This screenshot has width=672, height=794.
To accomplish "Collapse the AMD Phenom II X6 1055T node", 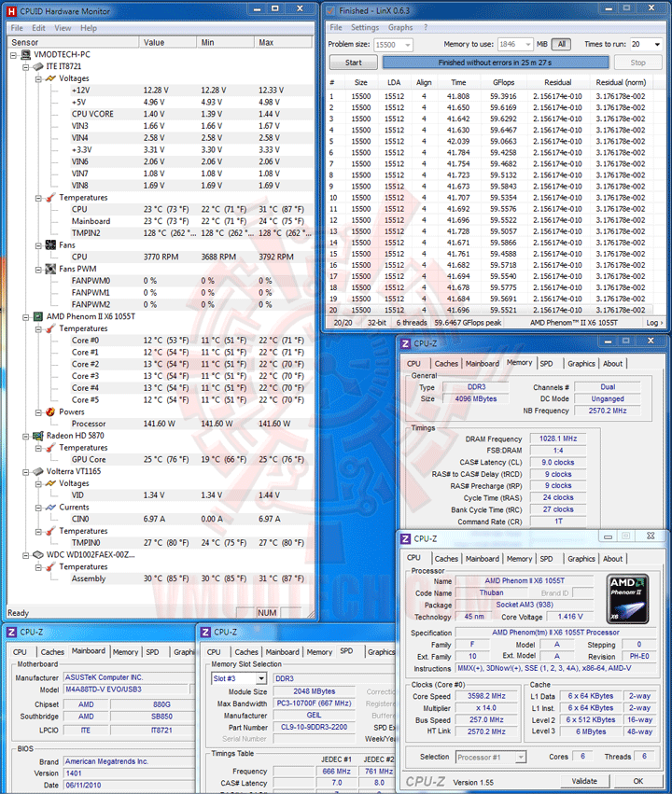I will coord(26,317).
